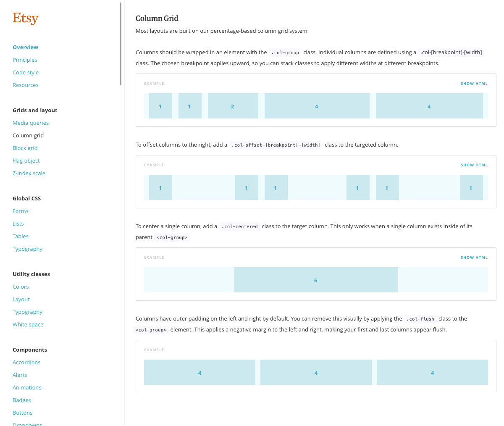Open the Code style documentation
This screenshot has width=504, height=426.
(26, 72)
